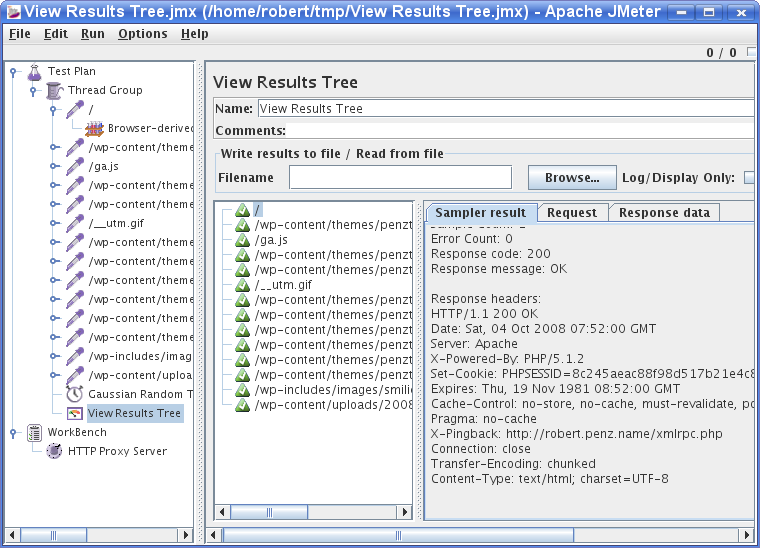The image size is (760, 548).
Task: Expand the /wp-content/uploa sampler node
Action: tap(55, 375)
